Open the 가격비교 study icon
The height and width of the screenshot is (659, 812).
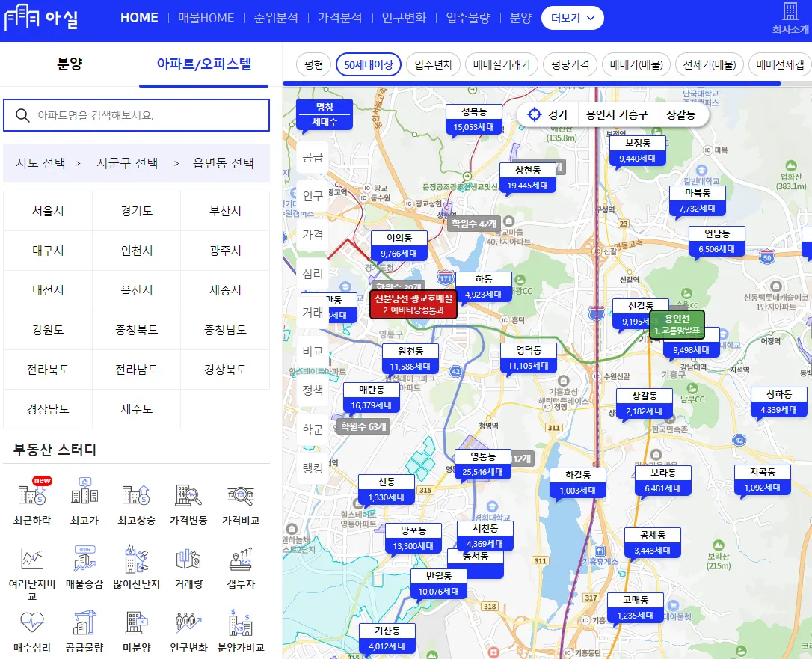241,494
